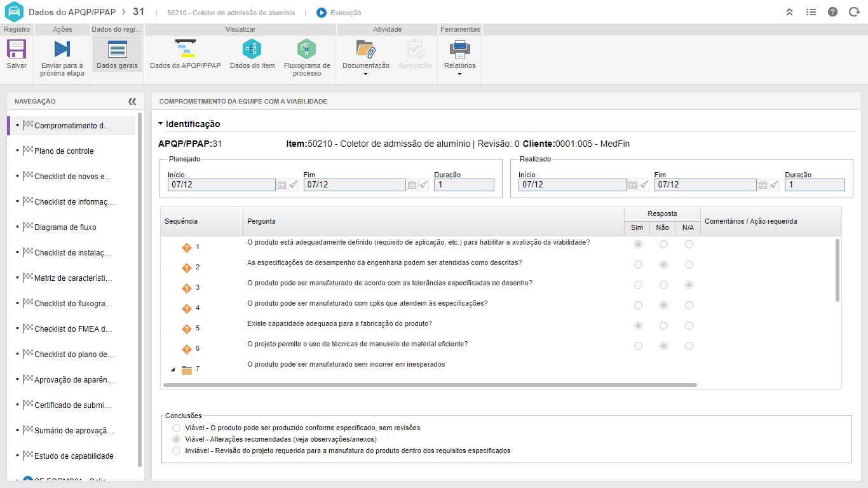Clear the Planejado Início date with eraser icon

tap(293, 185)
